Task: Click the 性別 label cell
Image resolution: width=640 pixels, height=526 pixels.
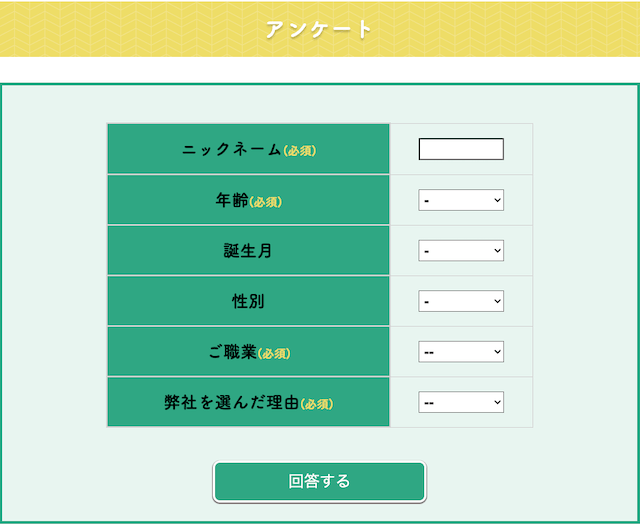Action: click(x=248, y=301)
